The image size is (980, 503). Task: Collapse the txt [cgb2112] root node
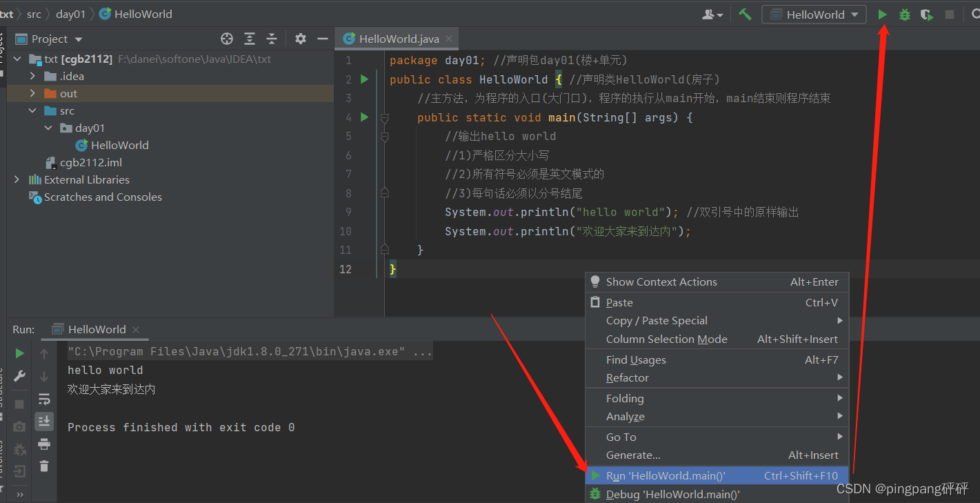[17, 59]
